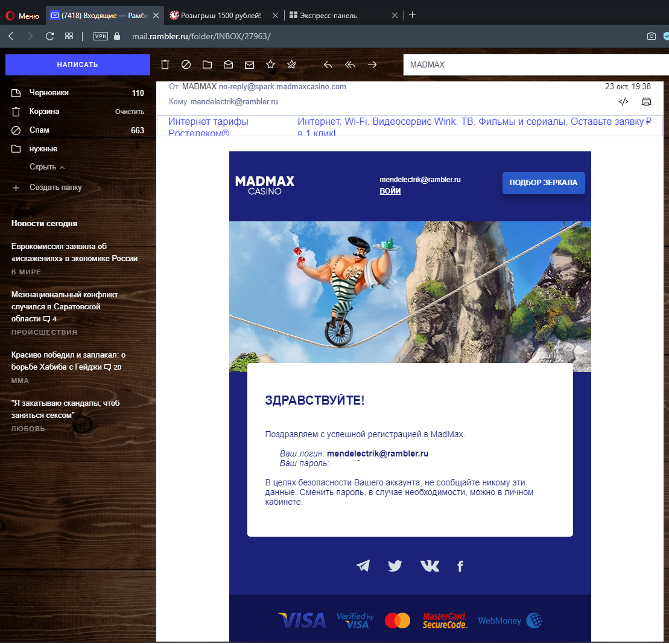Click the message date 23 окт, 19:38
Screen dimensions: 669x644
[627, 87]
